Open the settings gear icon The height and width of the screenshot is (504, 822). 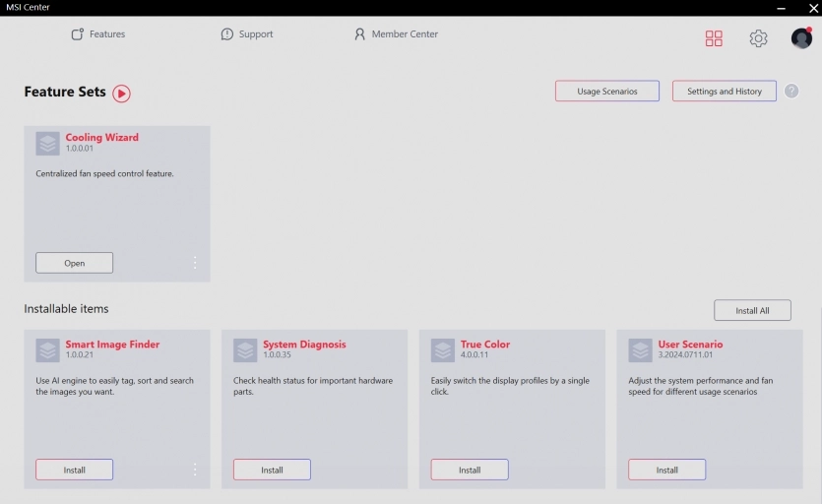pyautogui.click(x=758, y=38)
